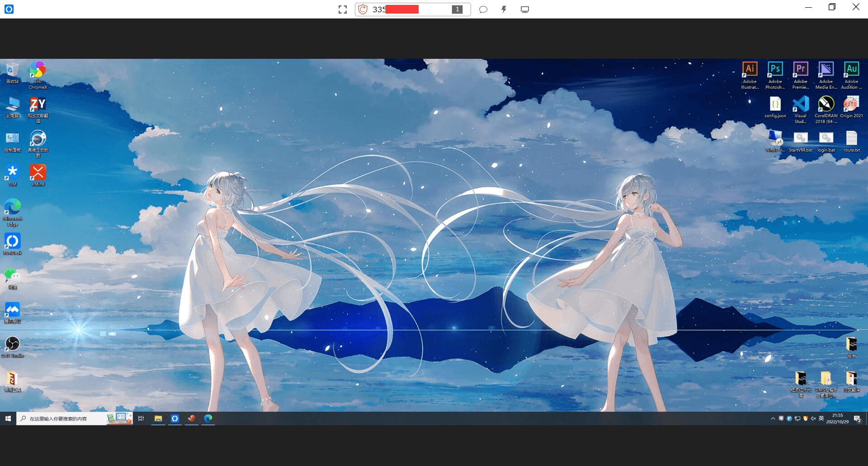
Task: Click the remote Windows Start button
Action: (x=8, y=418)
